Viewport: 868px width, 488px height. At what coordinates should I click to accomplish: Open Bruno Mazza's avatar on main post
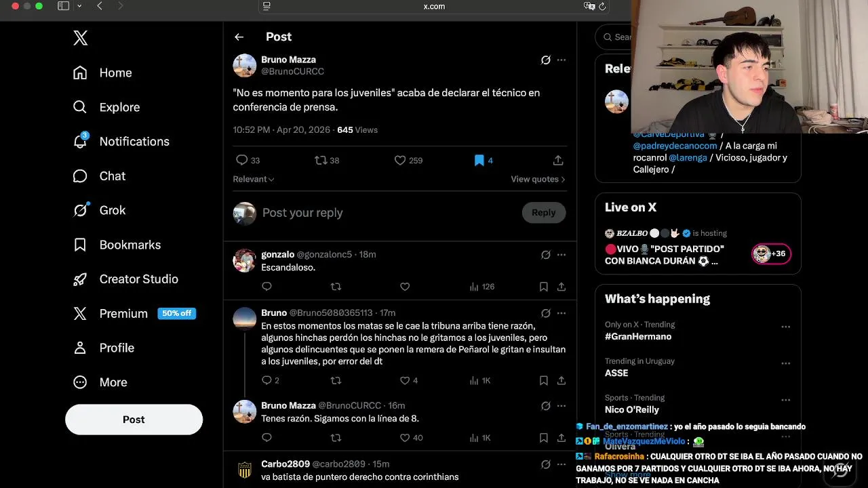click(x=245, y=66)
